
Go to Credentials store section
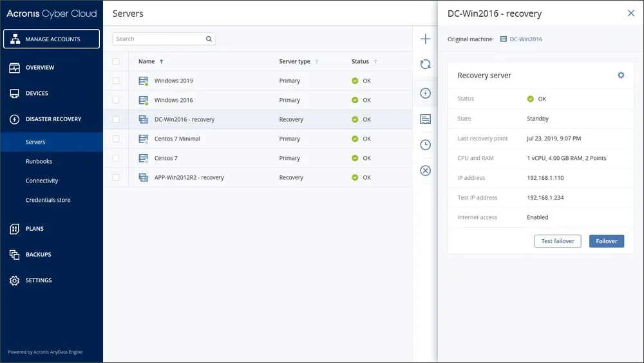pyautogui.click(x=48, y=200)
